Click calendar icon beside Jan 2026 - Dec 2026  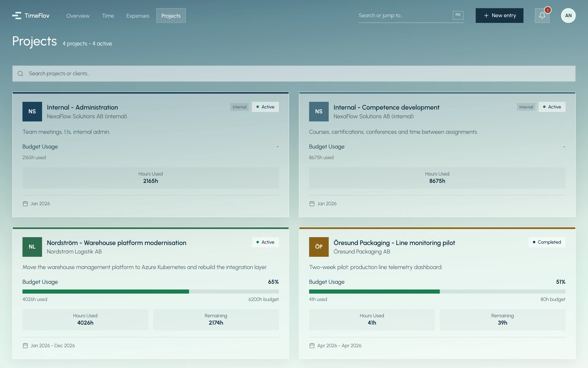coord(25,346)
